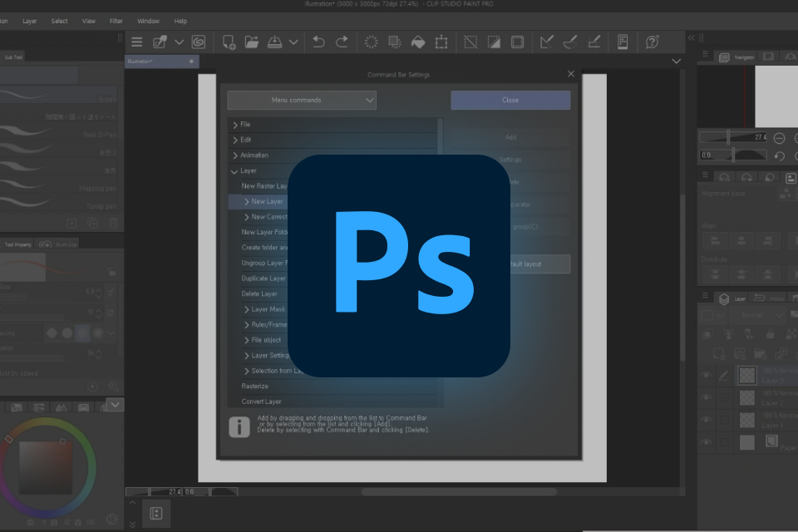Click the Deselect icon
The width and height of the screenshot is (798, 532).
(x=470, y=42)
